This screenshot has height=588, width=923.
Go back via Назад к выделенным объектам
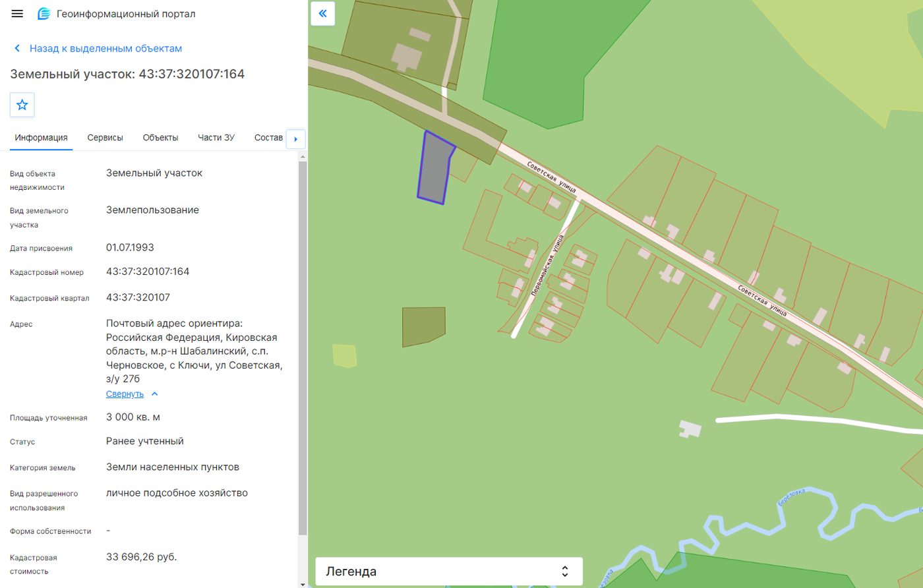[x=105, y=48]
